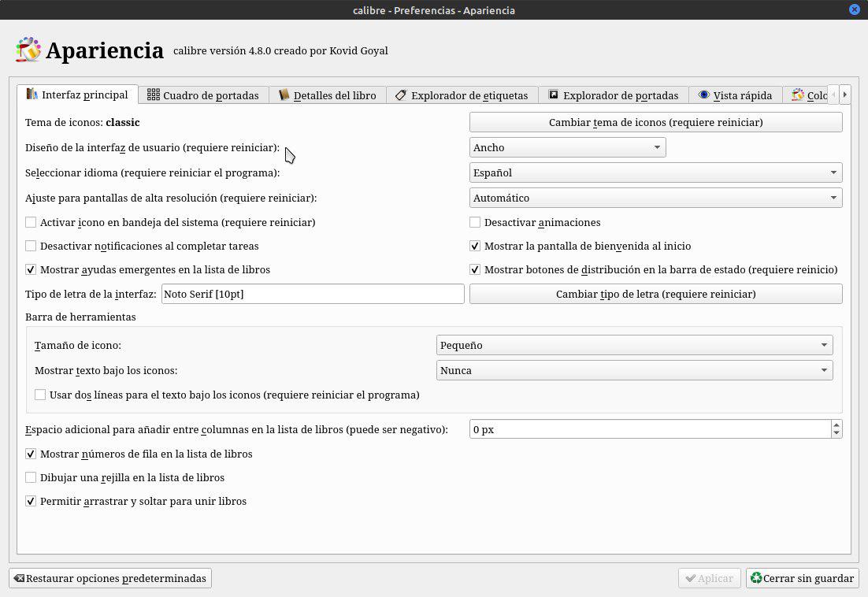Click the cover icon on Explorador de portadas tab
Viewport: 868px width, 597px height.
(x=553, y=95)
